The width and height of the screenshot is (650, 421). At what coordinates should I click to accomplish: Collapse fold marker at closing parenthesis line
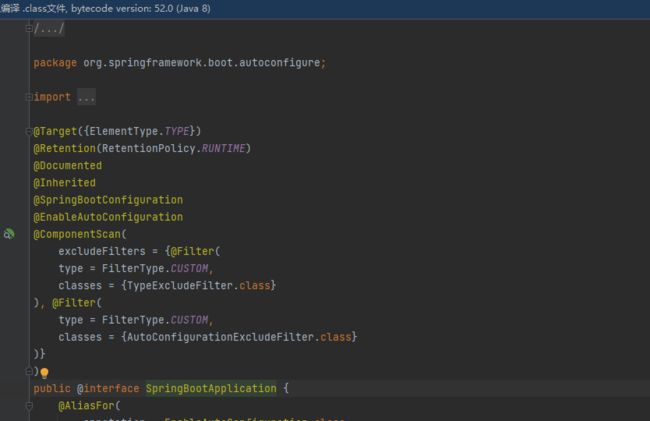click(29, 371)
